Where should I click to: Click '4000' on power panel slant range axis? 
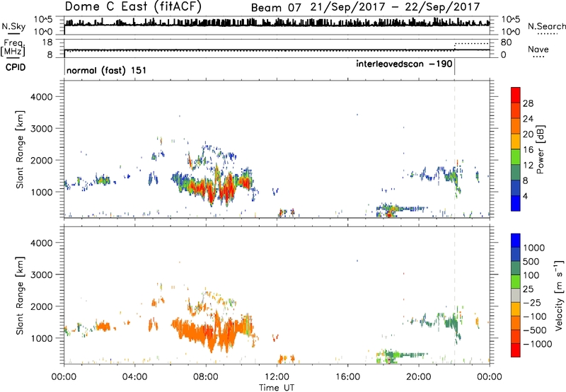click(x=42, y=97)
